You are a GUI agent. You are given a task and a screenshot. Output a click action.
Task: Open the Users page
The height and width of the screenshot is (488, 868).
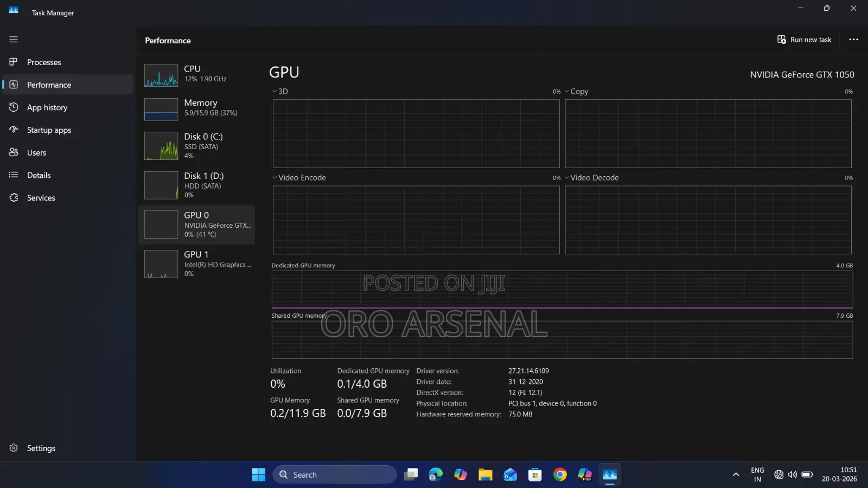[68, 152]
